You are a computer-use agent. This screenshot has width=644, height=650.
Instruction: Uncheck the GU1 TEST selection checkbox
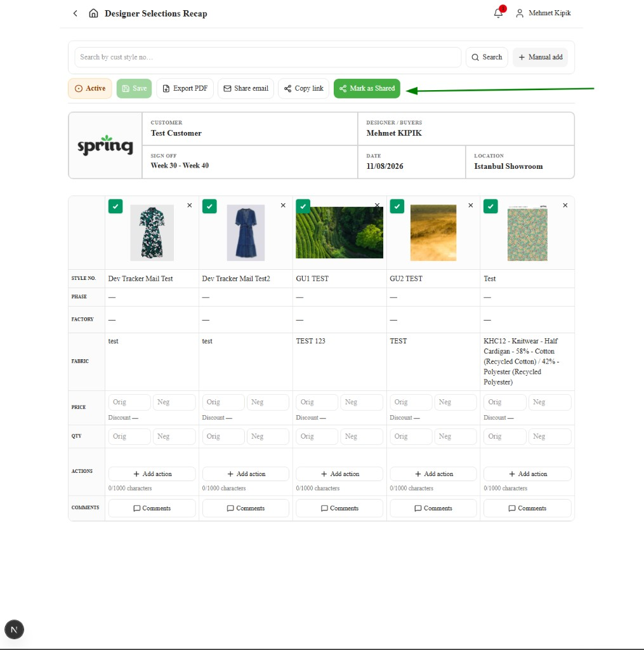click(303, 206)
